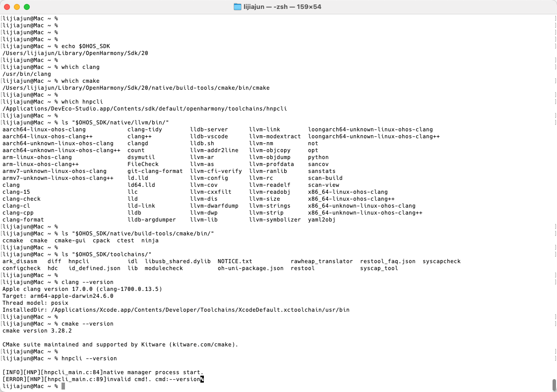This screenshot has height=392, width=557.
Task: Click 'llvm-dwarfdump' entry
Action: 214,206
